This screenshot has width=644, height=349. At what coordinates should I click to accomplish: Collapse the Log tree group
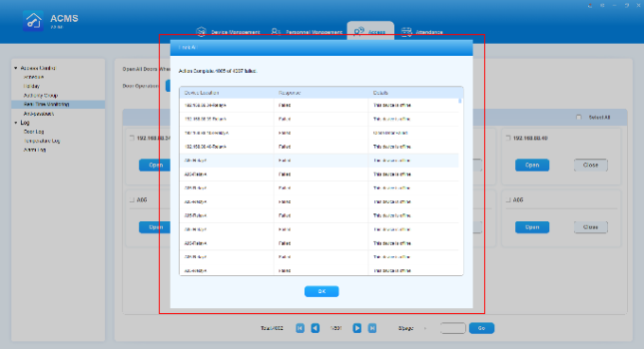pyautogui.click(x=15, y=123)
